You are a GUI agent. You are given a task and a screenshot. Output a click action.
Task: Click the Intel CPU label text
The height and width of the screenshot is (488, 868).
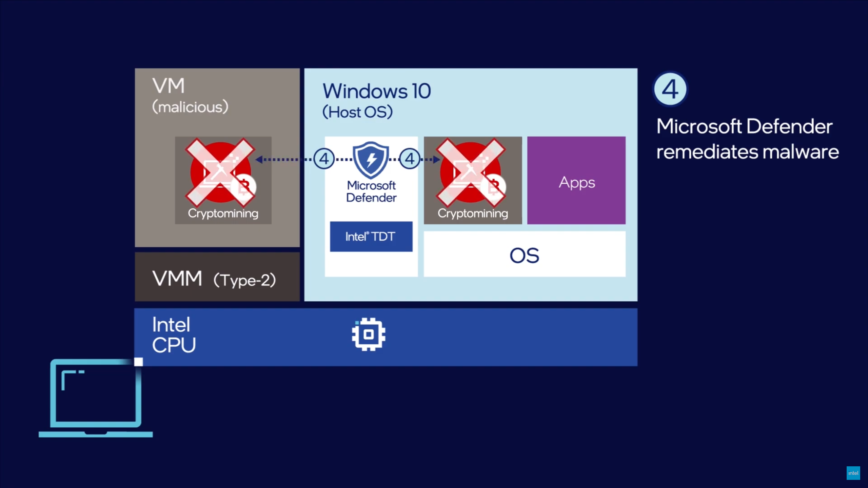174,335
